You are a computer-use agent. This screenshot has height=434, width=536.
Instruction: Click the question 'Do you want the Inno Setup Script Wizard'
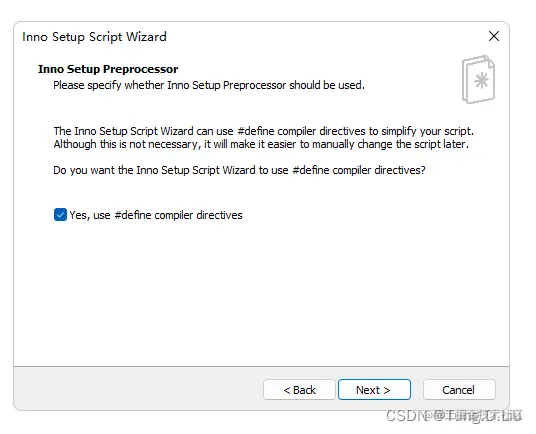click(239, 170)
